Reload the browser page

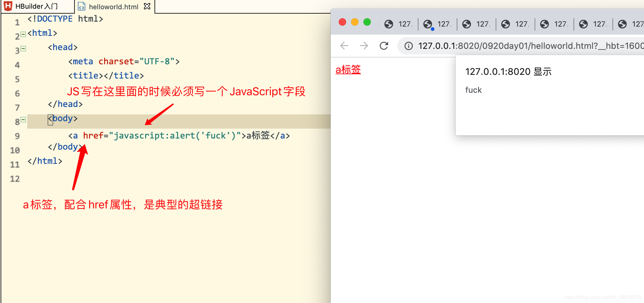point(384,46)
